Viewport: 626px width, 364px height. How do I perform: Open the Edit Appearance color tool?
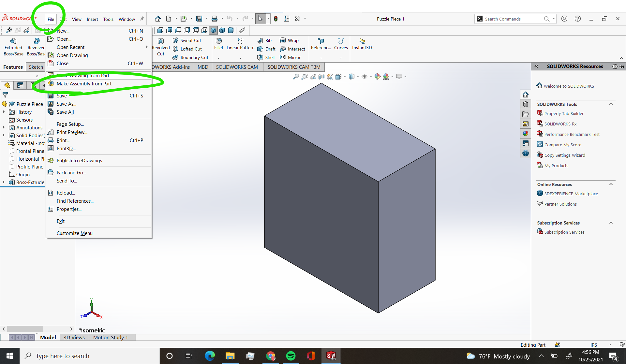tap(377, 77)
